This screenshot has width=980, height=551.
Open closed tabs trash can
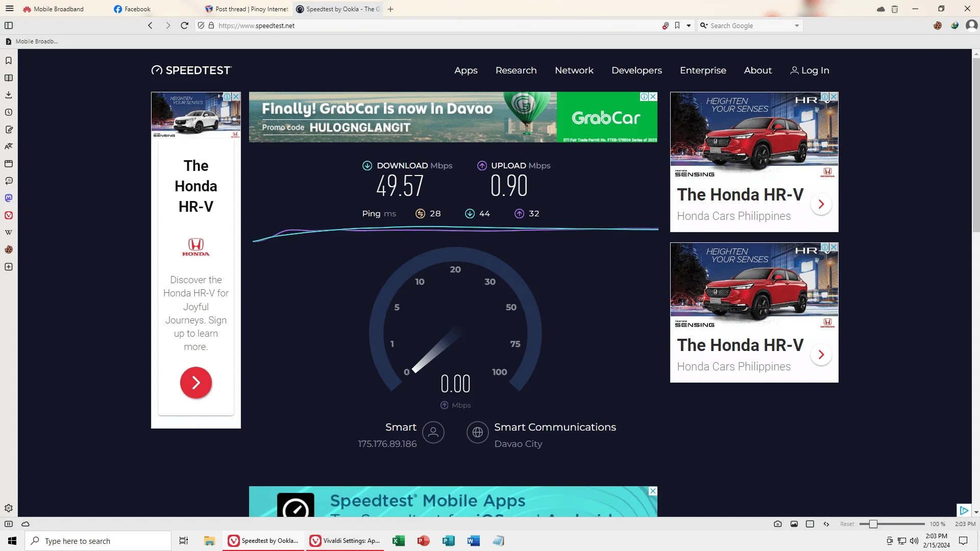[x=895, y=9]
